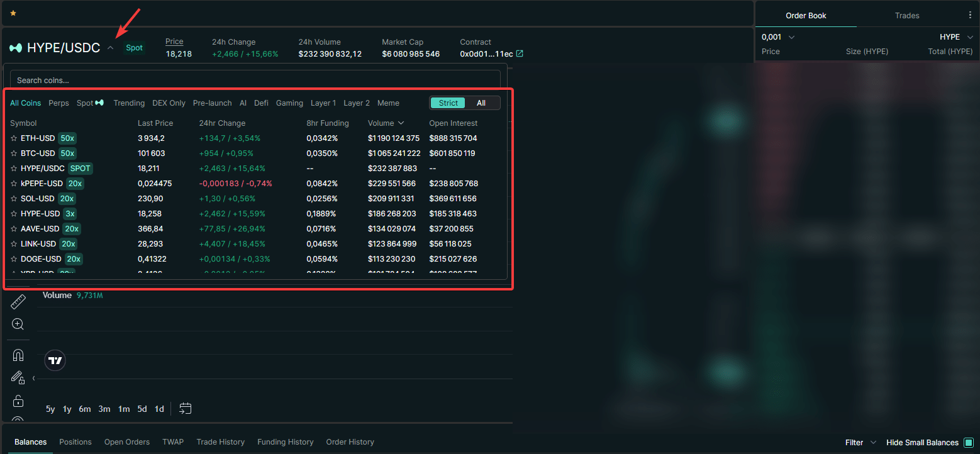Select the Strict filter mode

coord(448,103)
